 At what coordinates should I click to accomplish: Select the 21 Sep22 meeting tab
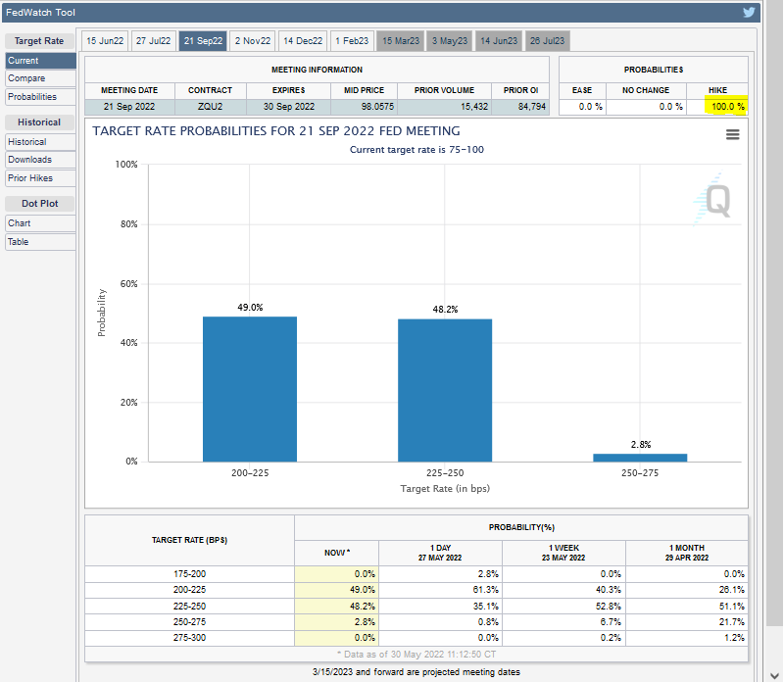click(203, 41)
